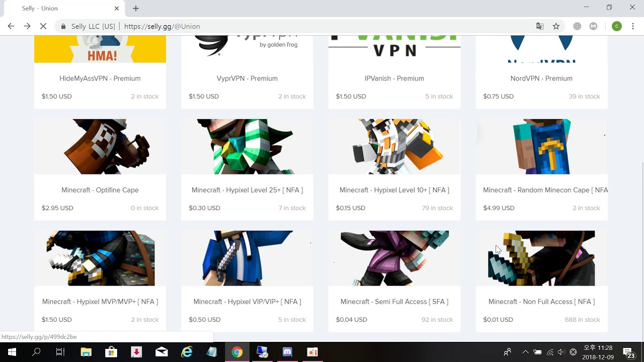The height and width of the screenshot is (362, 644).
Task: Switch to Chrome in the taskbar
Action: point(237,352)
